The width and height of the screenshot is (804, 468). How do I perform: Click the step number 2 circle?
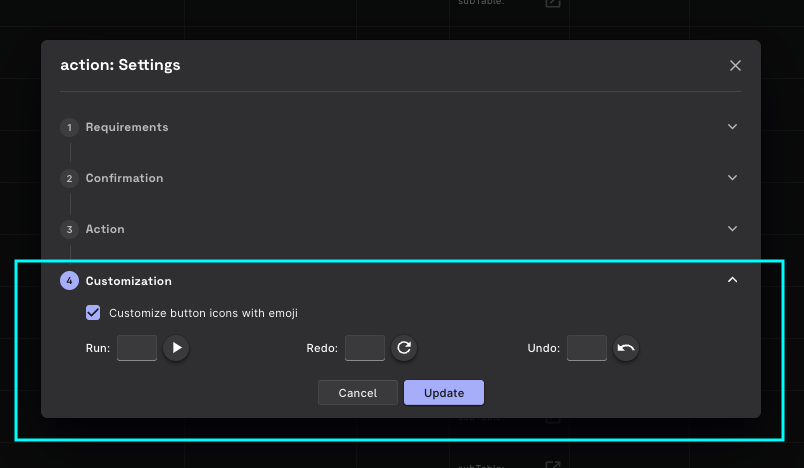pyautogui.click(x=69, y=178)
